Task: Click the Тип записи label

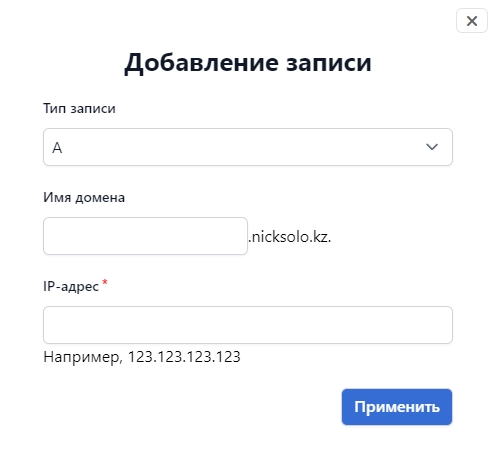Action: (x=79, y=109)
